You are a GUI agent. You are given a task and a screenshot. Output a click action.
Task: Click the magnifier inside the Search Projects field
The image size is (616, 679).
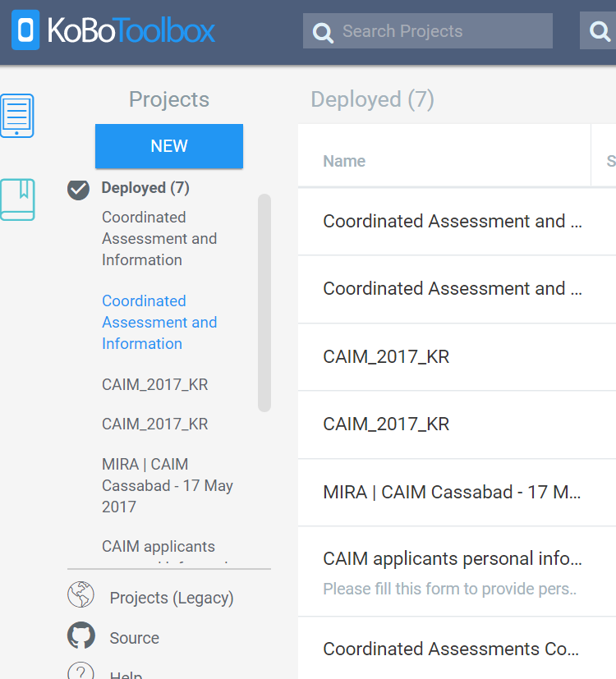click(322, 31)
